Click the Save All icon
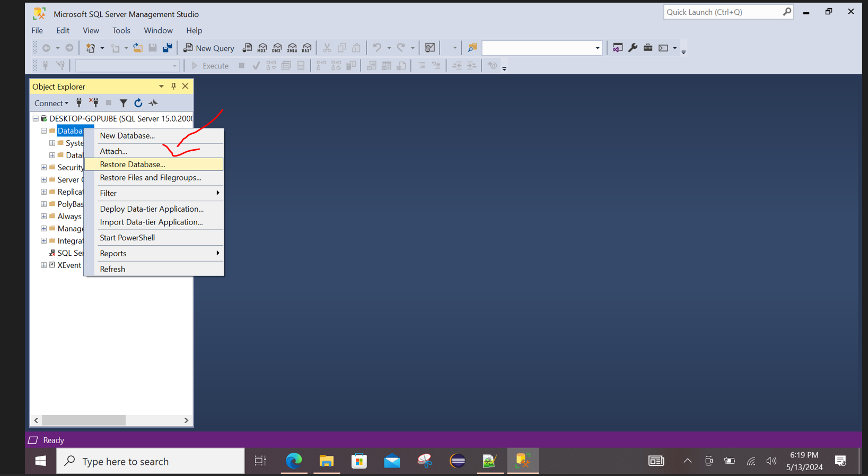The height and width of the screenshot is (476, 868). coord(168,48)
